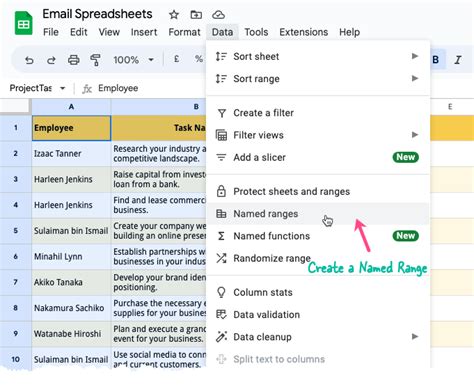The image size is (474, 389).
Task: Click the ProjectTas name box field
Action: coord(30,88)
